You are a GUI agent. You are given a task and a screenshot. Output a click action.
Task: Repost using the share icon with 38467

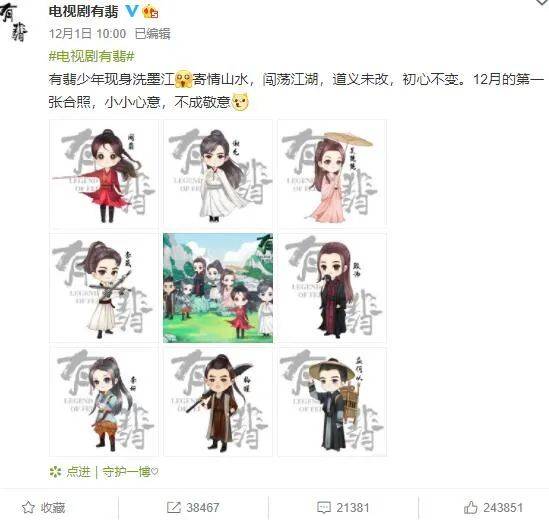point(174,507)
